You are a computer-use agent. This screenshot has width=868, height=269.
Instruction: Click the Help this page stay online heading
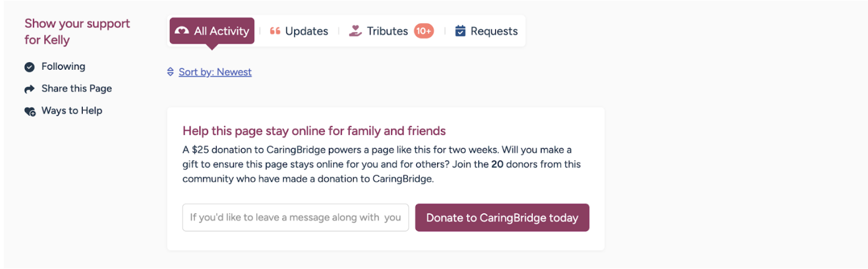click(314, 131)
